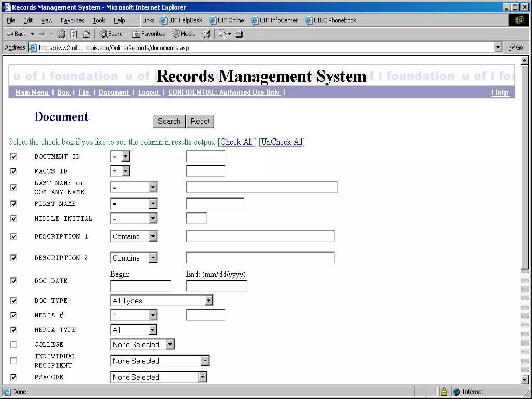
Task: Uncheck the DOCUMENT ID checkbox
Action: click(x=14, y=156)
